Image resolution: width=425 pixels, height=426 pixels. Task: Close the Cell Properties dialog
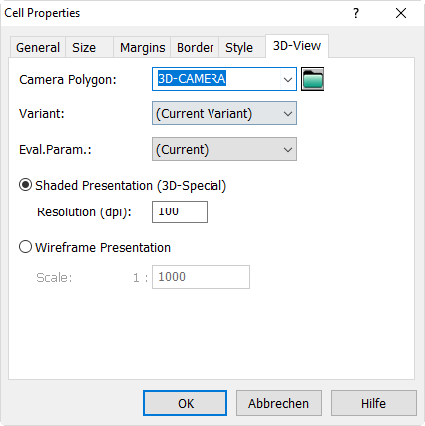pos(401,13)
